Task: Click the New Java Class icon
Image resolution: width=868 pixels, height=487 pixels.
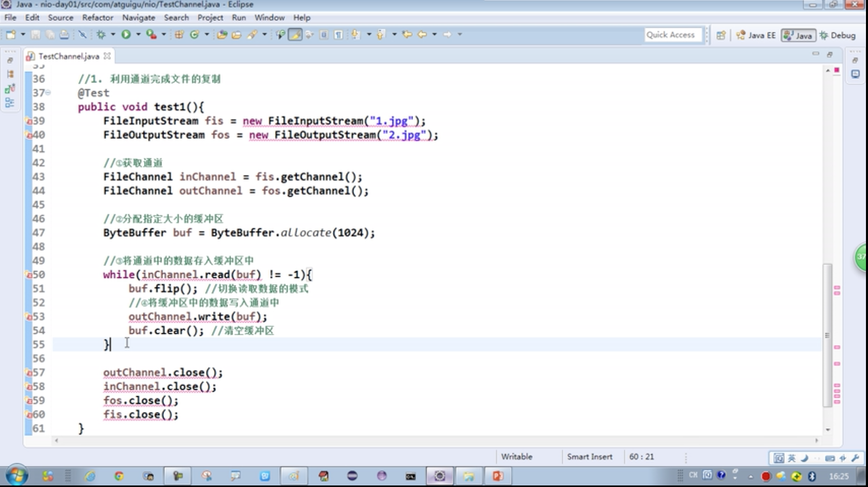Action: tap(194, 34)
